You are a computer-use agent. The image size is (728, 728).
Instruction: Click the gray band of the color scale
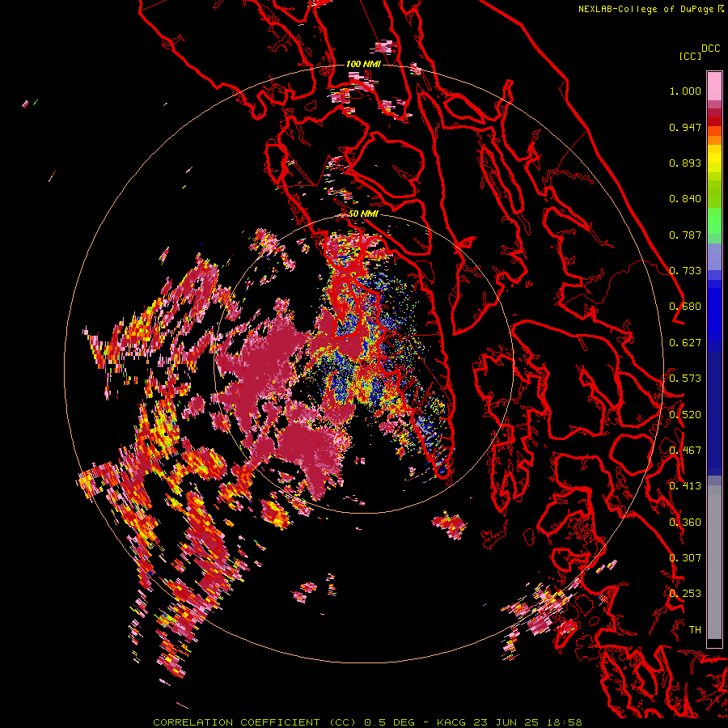coord(714,562)
